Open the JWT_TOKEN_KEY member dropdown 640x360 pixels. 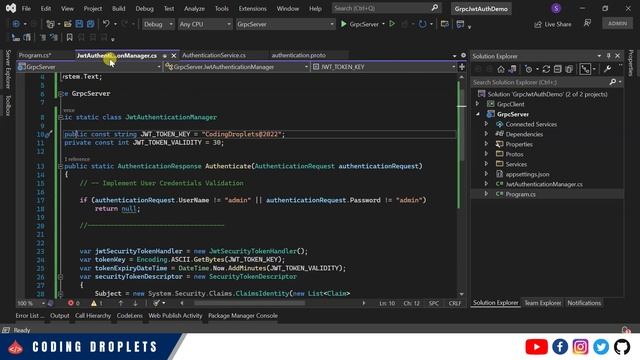(384, 67)
